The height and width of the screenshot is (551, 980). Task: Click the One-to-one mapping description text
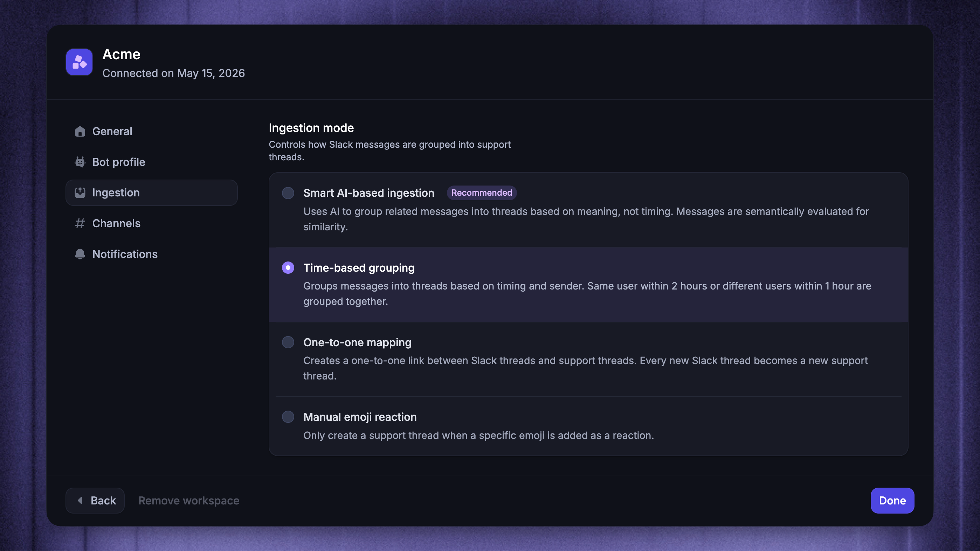(x=586, y=368)
